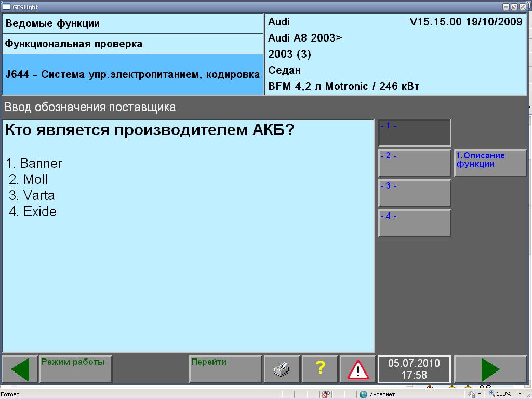Open the 'Режим работы' menu

75,369
